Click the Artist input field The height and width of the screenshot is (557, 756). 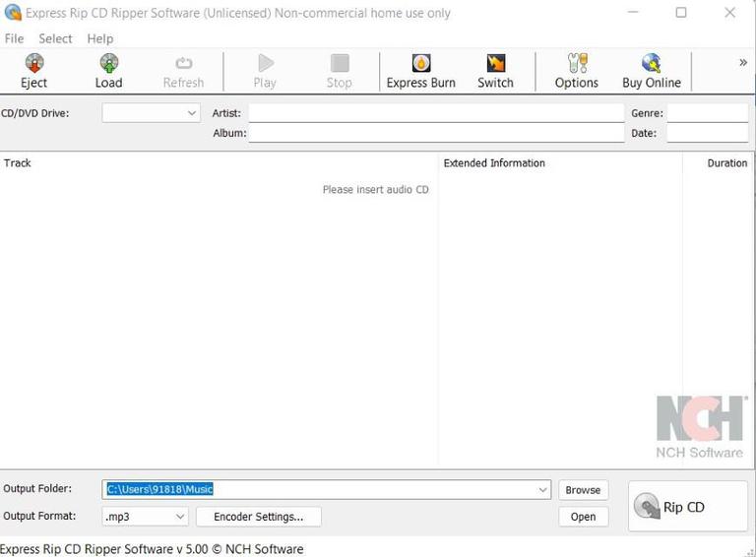[436, 113]
